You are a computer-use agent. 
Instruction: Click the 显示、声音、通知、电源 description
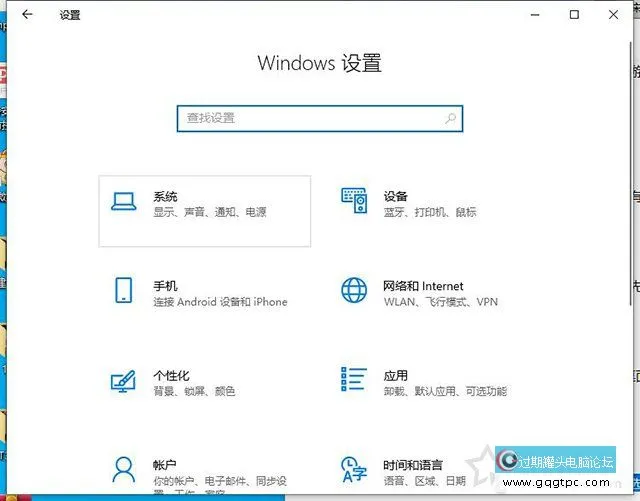click(x=210, y=212)
